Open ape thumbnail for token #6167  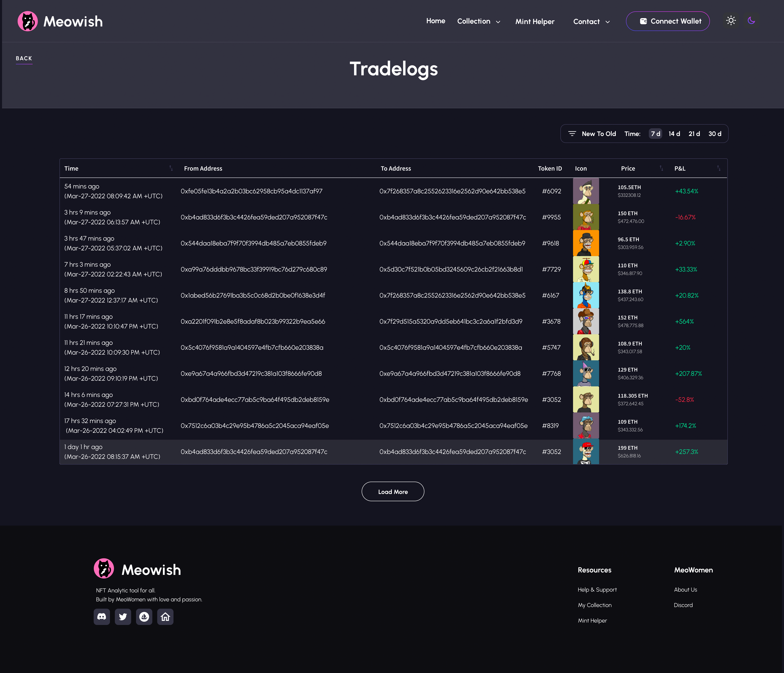point(586,295)
